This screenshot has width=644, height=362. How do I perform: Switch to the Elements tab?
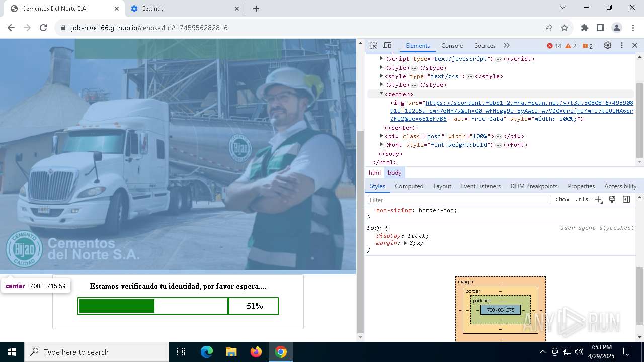point(418,45)
